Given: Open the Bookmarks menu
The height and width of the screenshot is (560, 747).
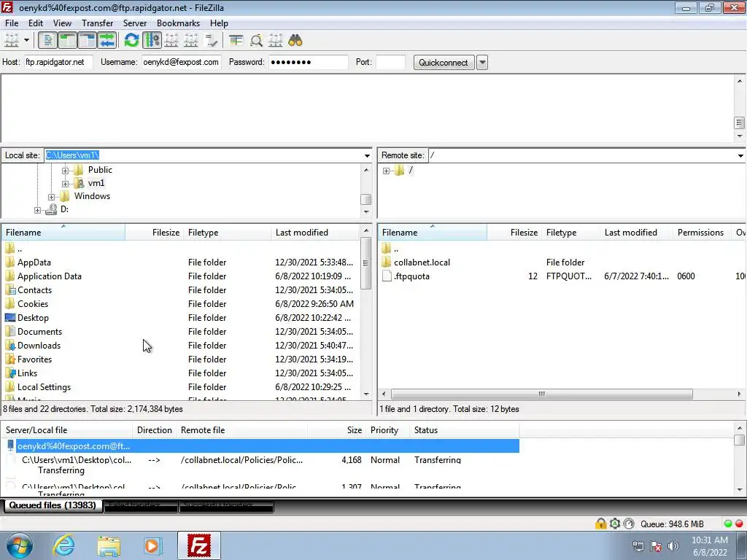Looking at the screenshot, I should pos(178,23).
